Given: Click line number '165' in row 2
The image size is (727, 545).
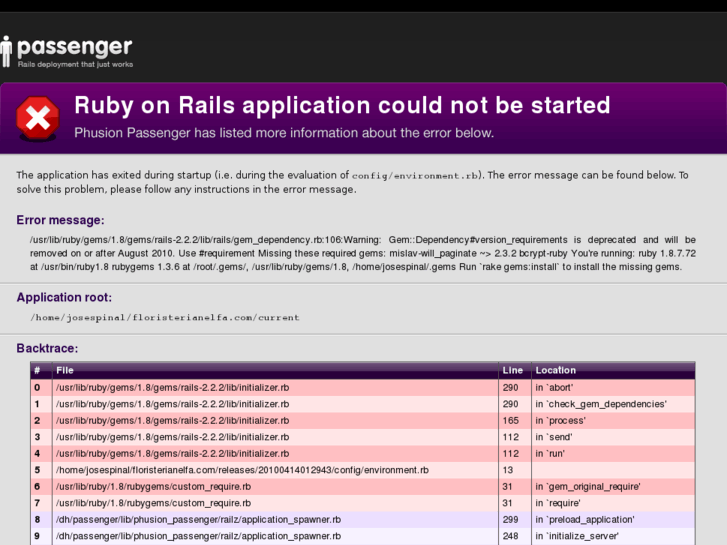Looking at the screenshot, I should click(x=510, y=421).
